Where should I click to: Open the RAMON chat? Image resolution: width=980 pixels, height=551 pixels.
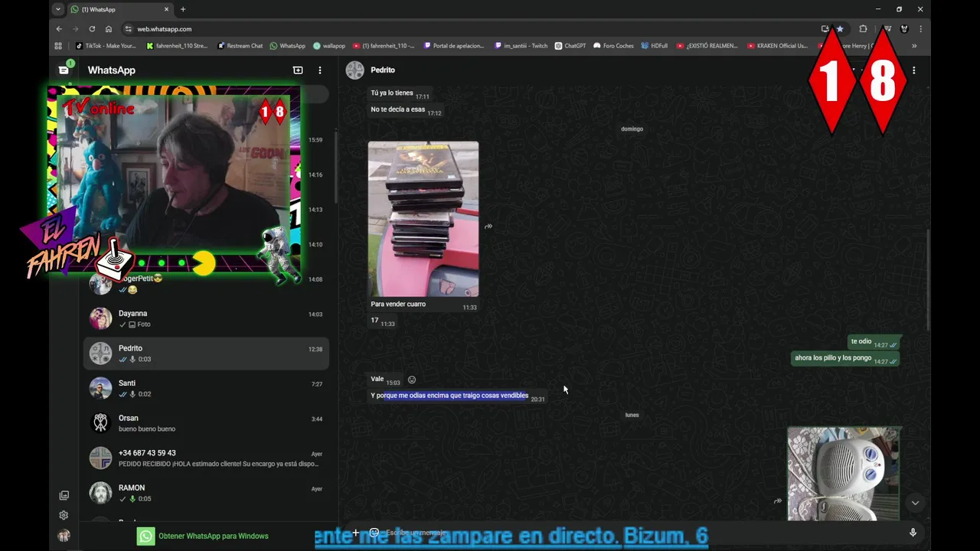(x=206, y=493)
